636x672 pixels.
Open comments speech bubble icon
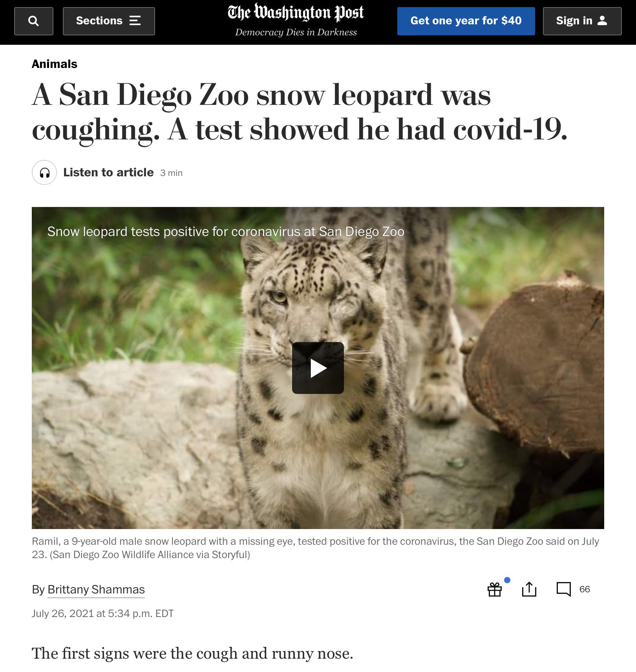564,589
